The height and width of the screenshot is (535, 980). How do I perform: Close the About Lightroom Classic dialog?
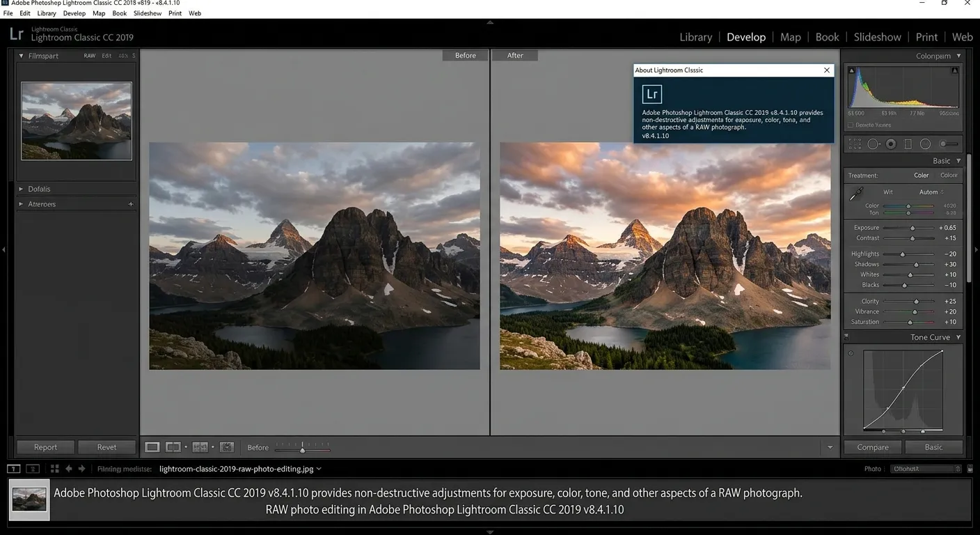coord(827,70)
